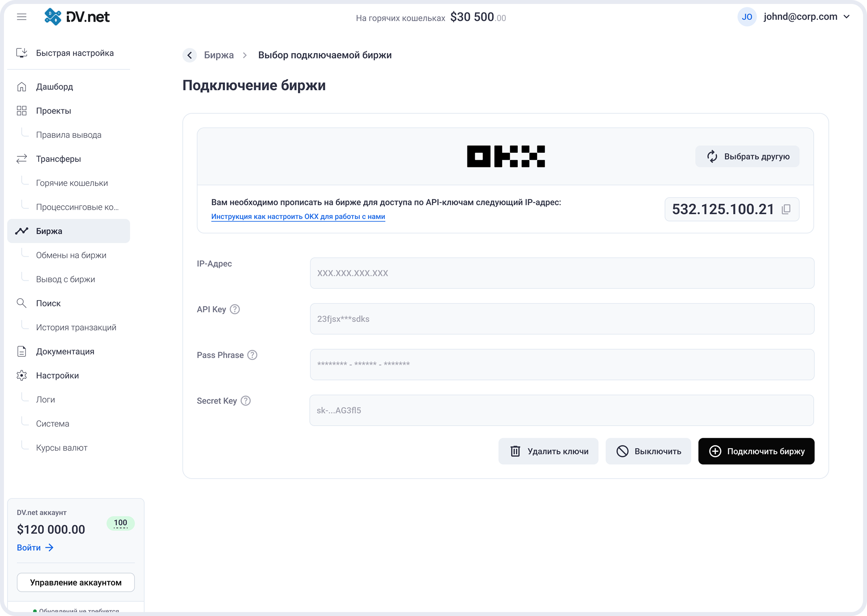Select Обмены на биржи submenu item

71,255
